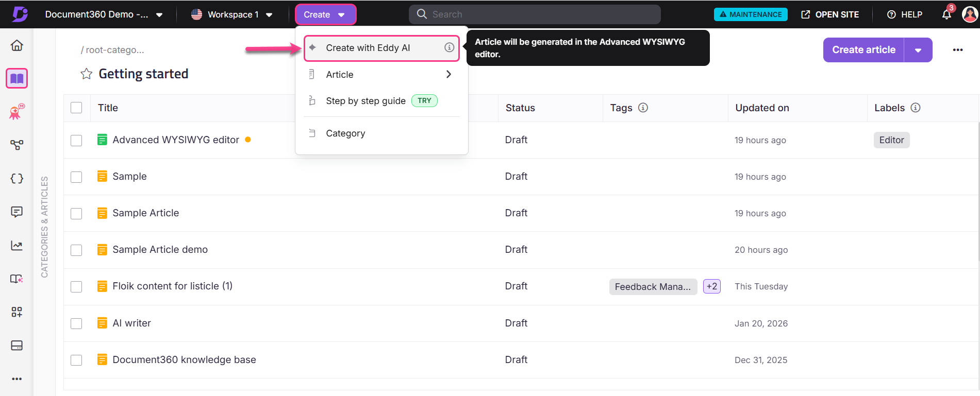Screen dimensions: 980x396
Task: Click the Feedback Mana... tag chip
Action: [653, 287]
